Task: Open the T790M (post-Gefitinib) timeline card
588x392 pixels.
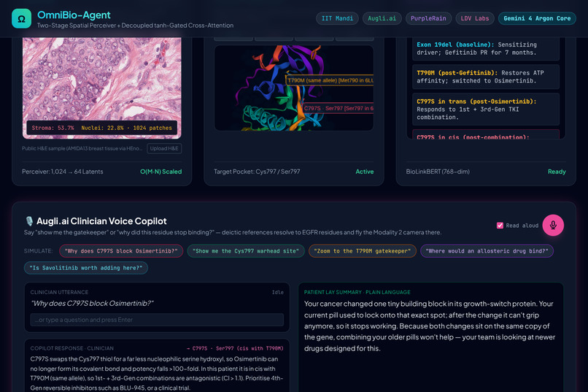Action: click(486, 77)
